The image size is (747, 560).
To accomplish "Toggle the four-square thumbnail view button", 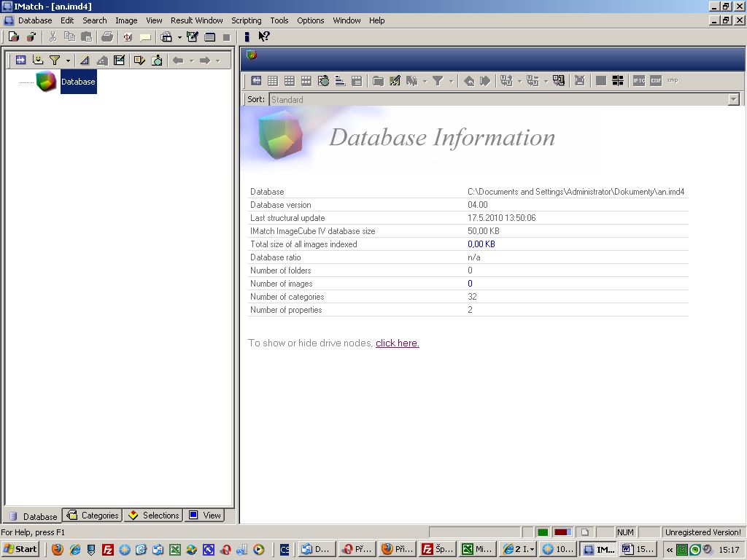I will click(x=618, y=81).
